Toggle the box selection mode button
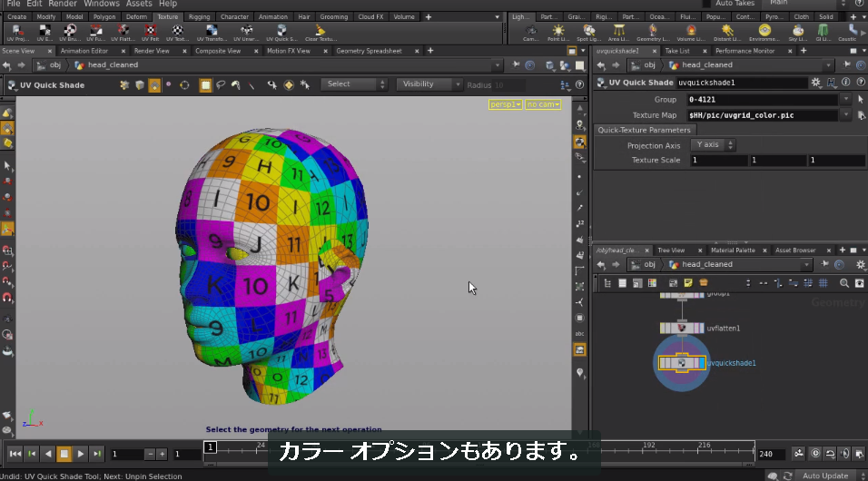The width and height of the screenshot is (868, 481). pos(205,84)
